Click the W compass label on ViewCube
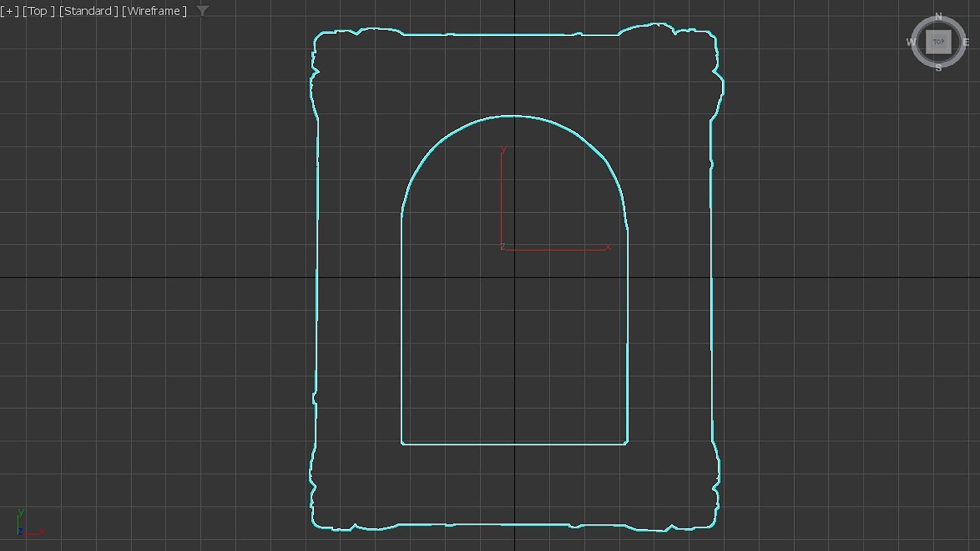The width and height of the screenshot is (980, 551). 911,42
